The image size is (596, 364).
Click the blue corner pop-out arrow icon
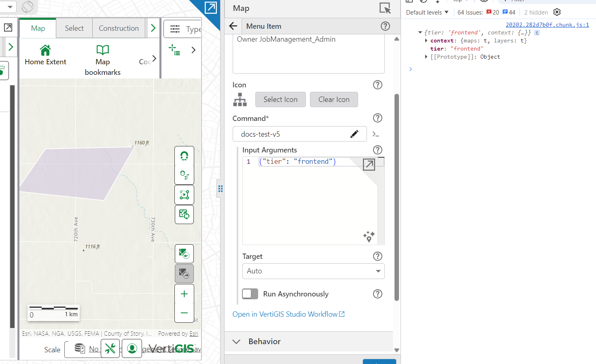211,7
